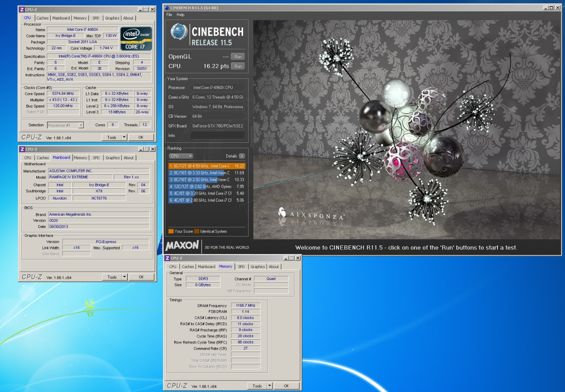Expand the CPU ranking type dropdown
565x392 pixels.
coord(181,156)
